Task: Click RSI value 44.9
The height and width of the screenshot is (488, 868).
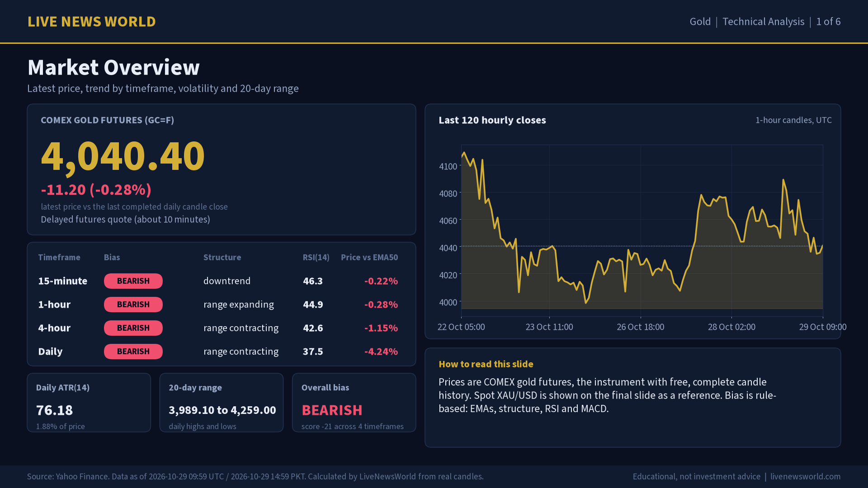Action: 313,305
